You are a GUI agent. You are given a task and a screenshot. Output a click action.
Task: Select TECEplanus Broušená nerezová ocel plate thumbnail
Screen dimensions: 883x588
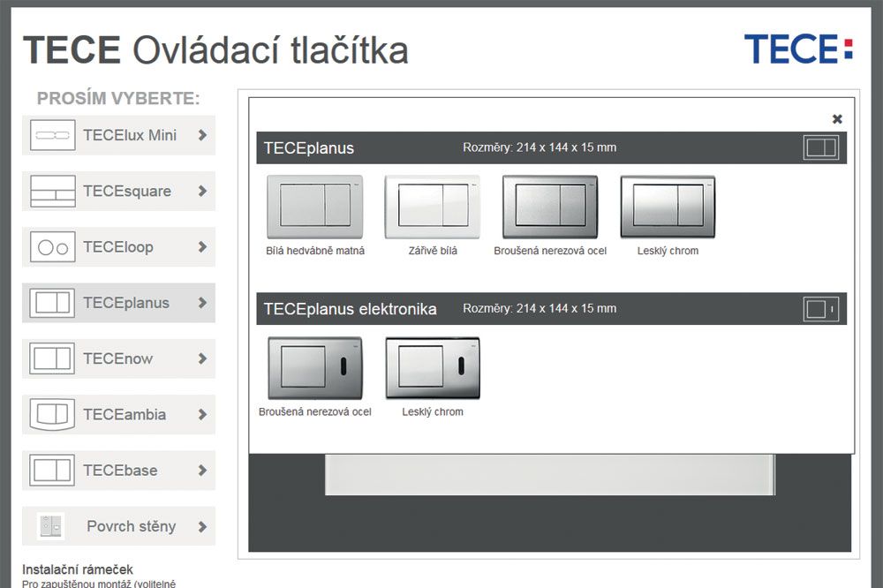550,207
